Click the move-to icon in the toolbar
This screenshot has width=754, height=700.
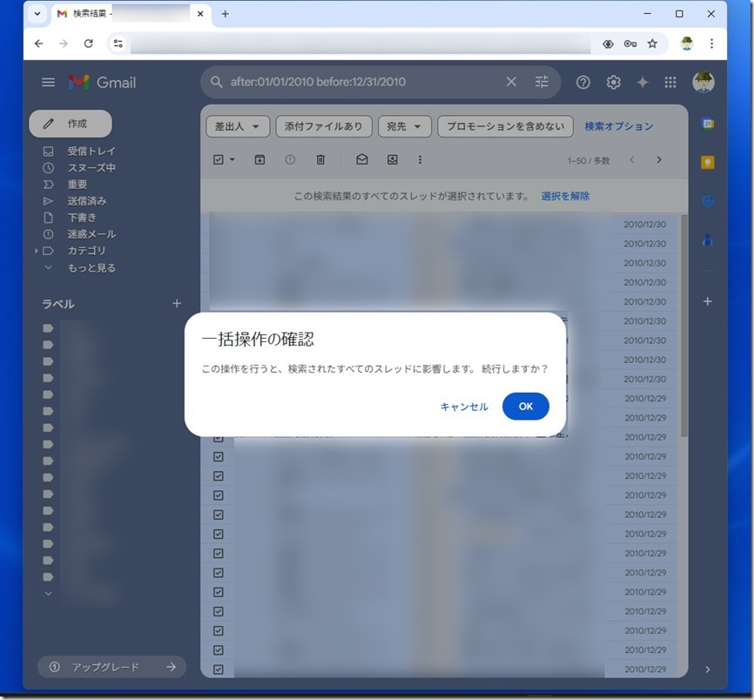point(393,159)
